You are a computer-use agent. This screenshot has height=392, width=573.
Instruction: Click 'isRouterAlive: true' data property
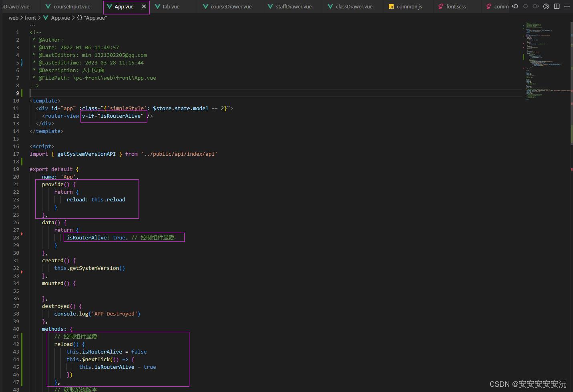tap(96, 237)
